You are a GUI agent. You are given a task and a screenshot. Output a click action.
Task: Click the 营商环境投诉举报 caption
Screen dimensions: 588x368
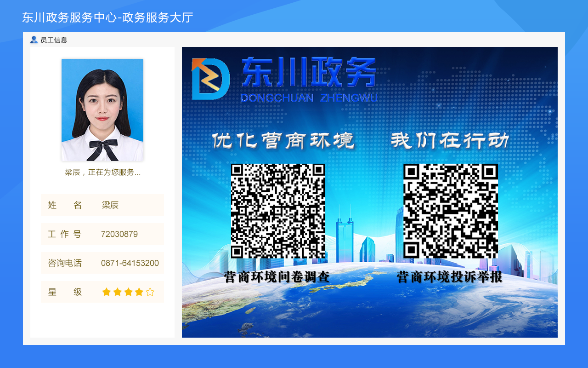[x=450, y=277]
